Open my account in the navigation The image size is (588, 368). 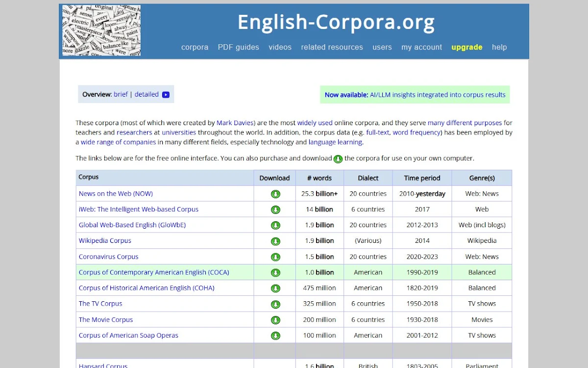(x=421, y=47)
